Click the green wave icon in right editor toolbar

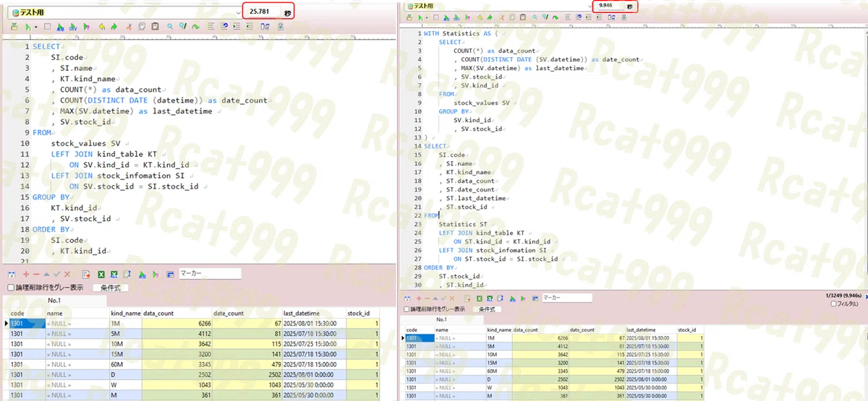coord(556,17)
